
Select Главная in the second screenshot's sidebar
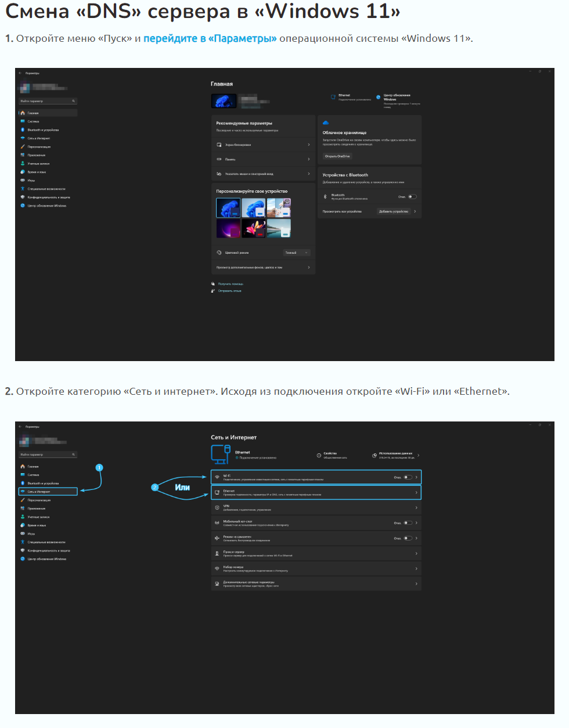point(33,466)
